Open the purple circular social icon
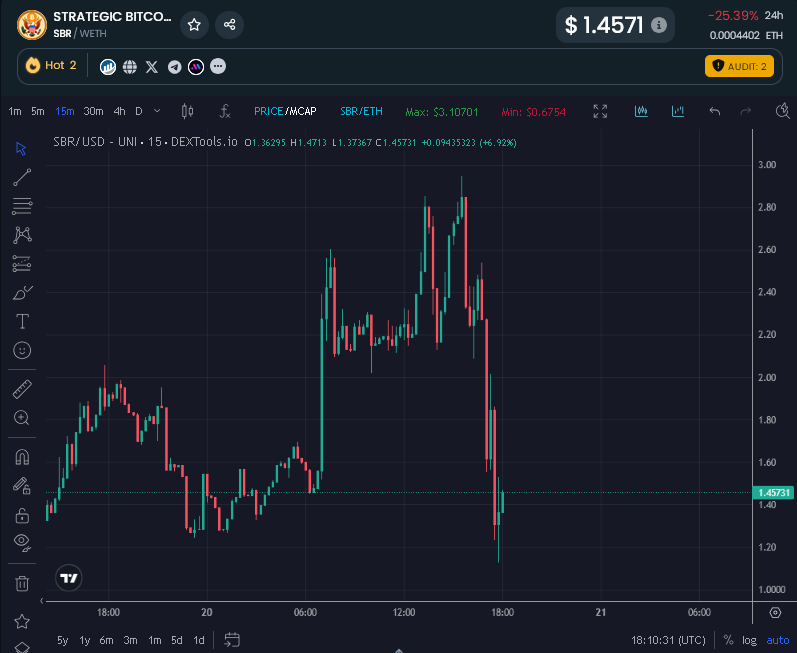The height and width of the screenshot is (653, 797). 196,67
